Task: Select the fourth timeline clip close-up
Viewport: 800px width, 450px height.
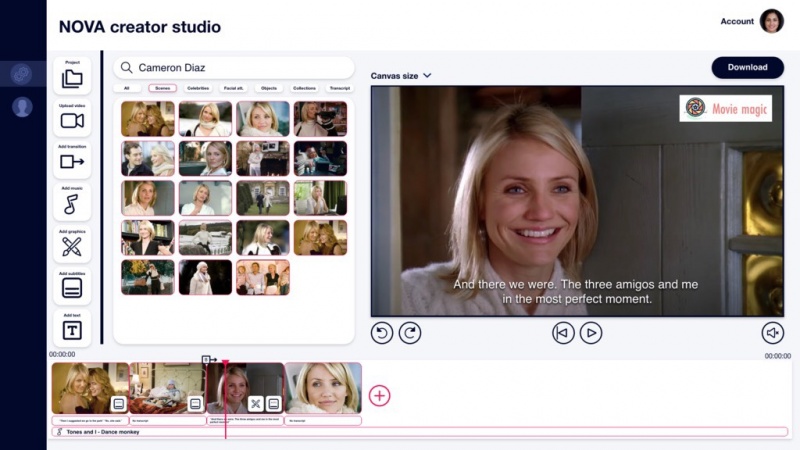Action: pyautogui.click(x=323, y=388)
